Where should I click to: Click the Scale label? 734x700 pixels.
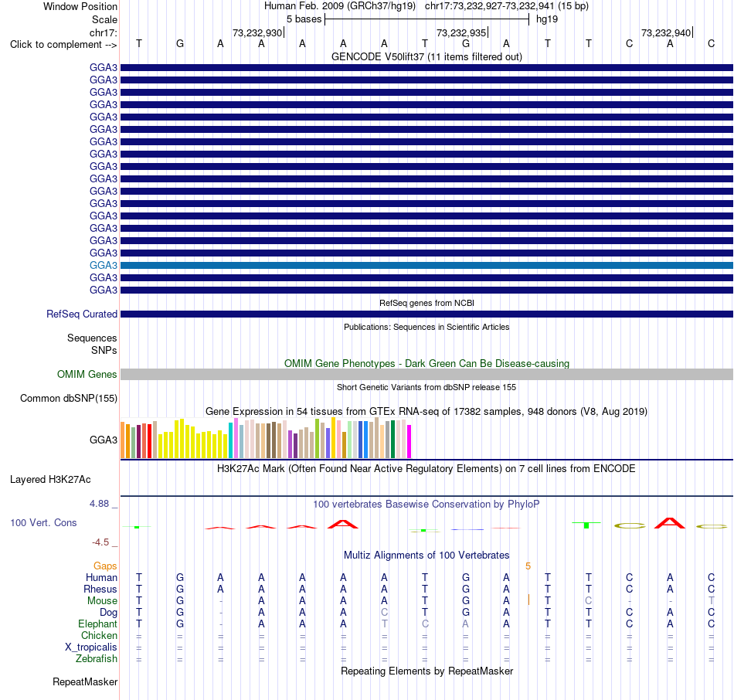[104, 19]
